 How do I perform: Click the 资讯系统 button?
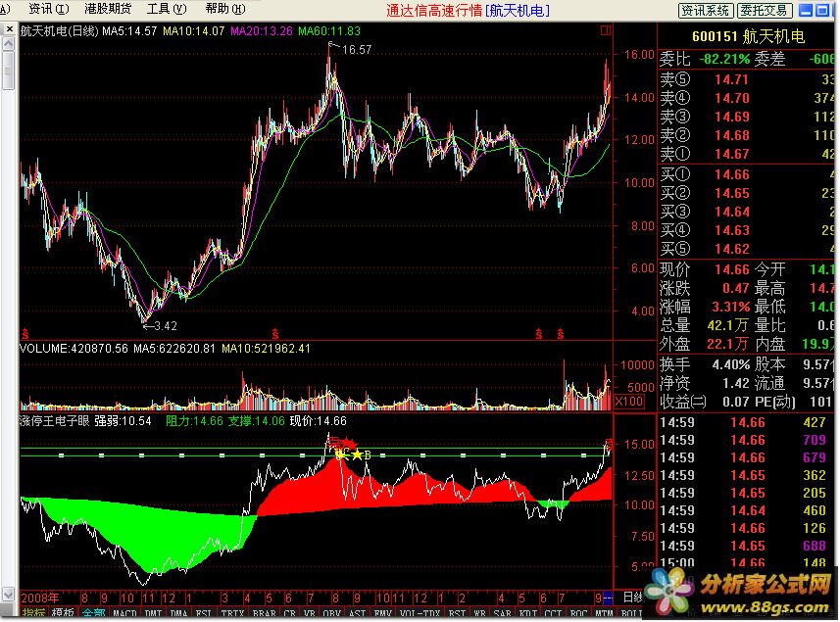point(706,10)
